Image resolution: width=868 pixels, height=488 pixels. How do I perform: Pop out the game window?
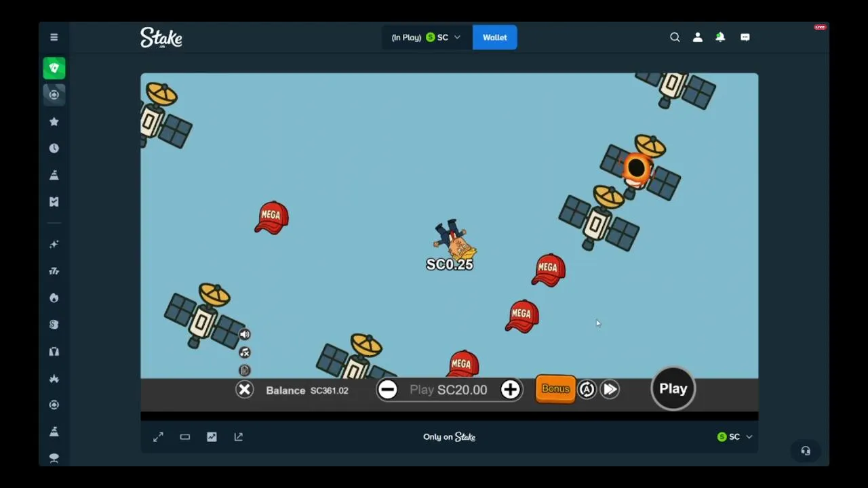(x=239, y=437)
